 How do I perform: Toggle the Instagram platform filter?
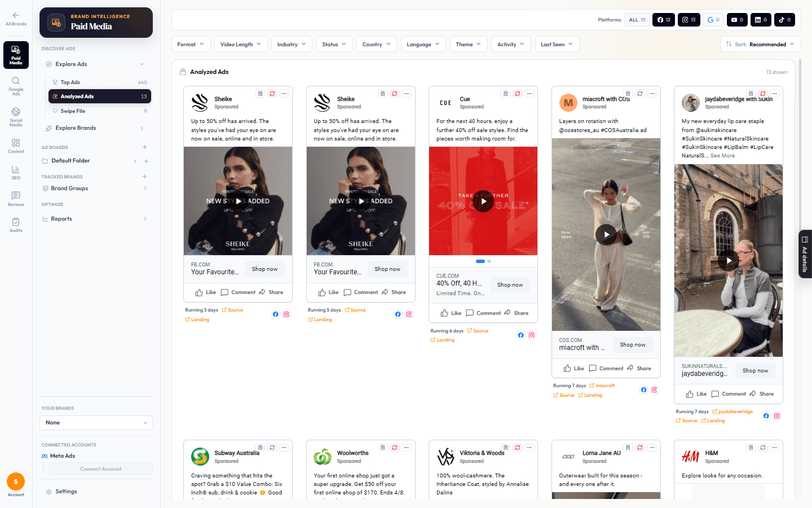(689, 20)
